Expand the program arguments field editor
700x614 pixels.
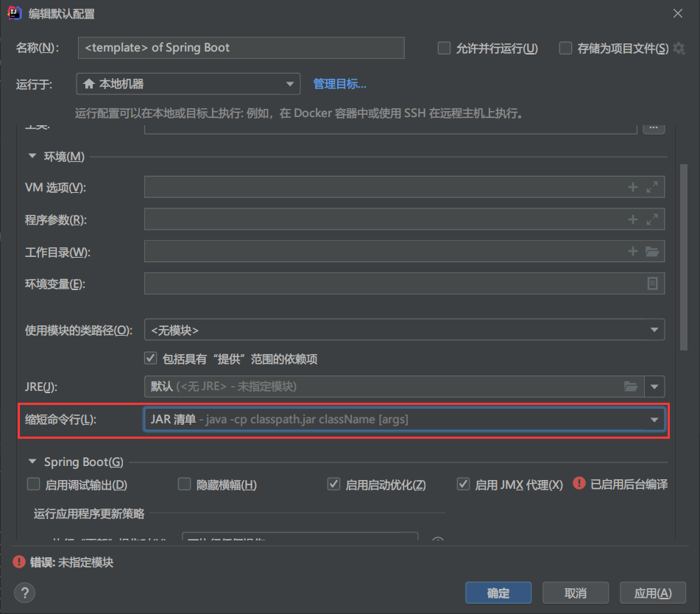652,219
